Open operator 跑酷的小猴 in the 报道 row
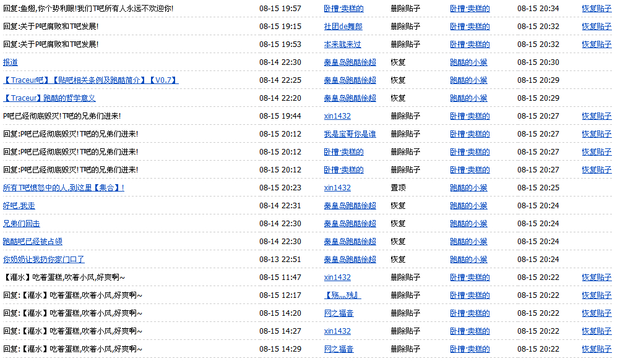 (x=468, y=62)
